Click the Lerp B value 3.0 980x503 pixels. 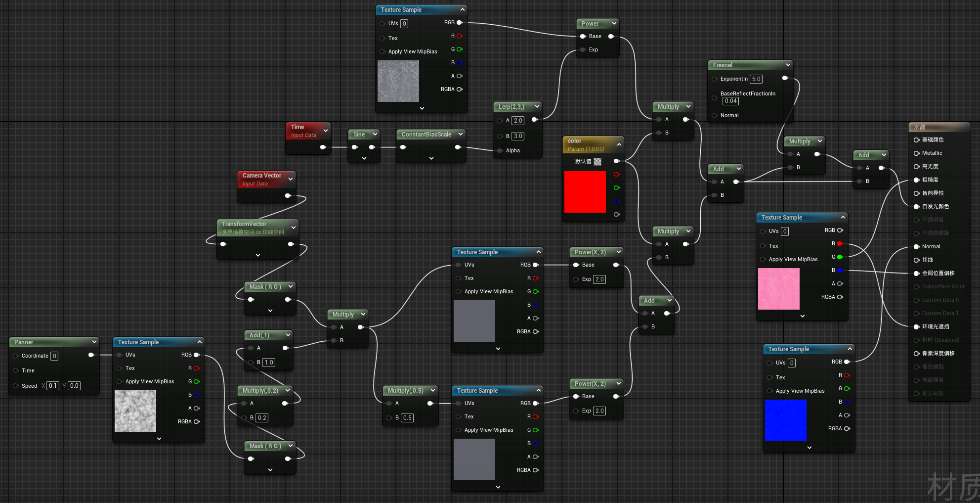[x=518, y=136]
